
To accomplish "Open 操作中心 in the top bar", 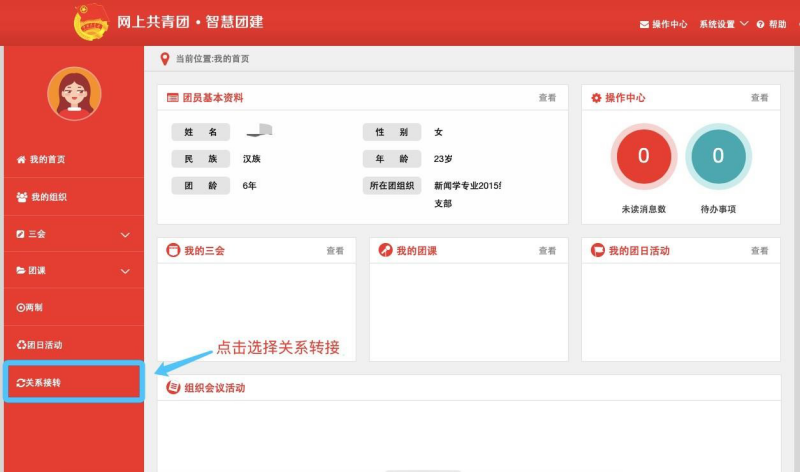I will (663, 24).
